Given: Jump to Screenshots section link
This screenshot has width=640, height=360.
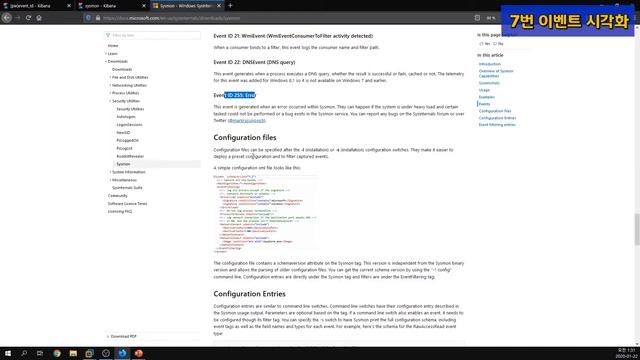Looking at the screenshot, I should coord(489,83).
